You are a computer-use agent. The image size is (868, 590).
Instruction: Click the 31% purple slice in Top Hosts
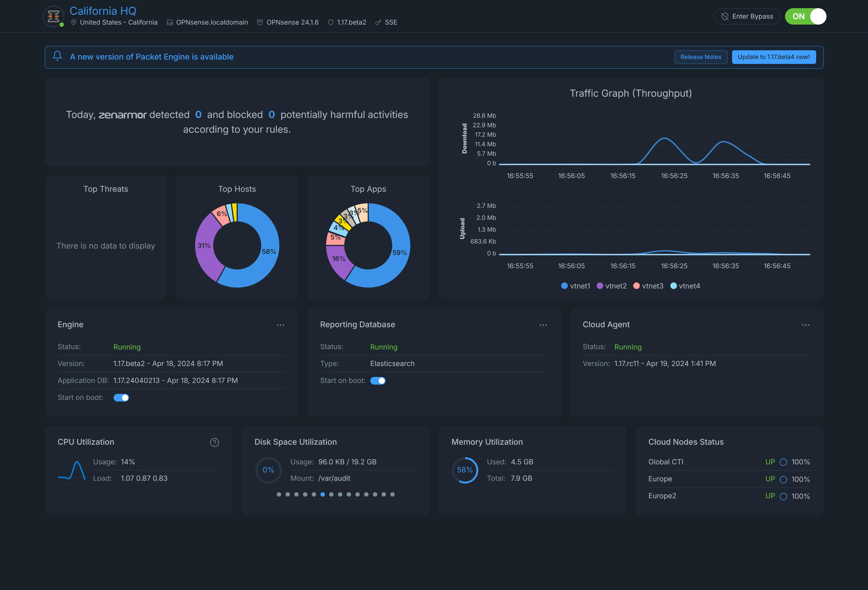pos(204,245)
